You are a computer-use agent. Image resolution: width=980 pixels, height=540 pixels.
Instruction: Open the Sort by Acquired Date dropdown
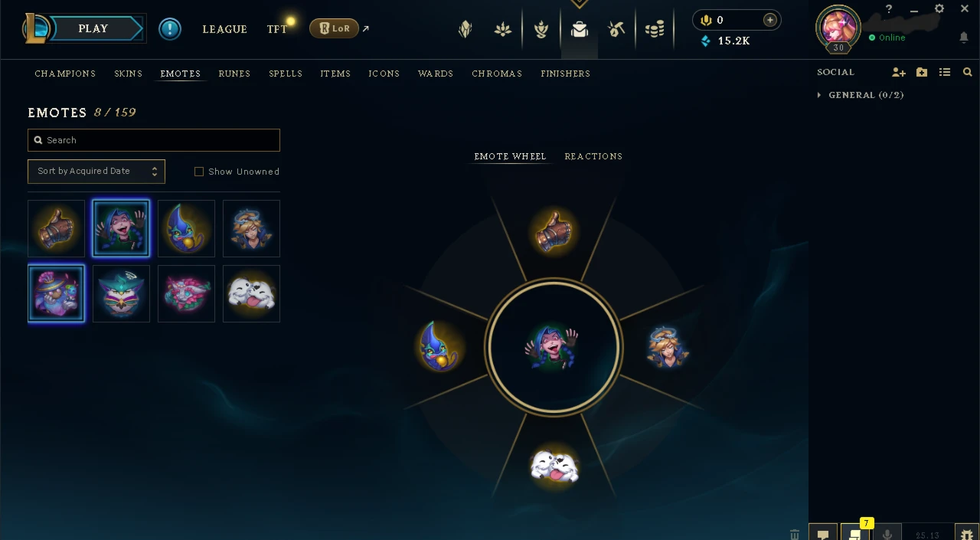click(x=96, y=171)
